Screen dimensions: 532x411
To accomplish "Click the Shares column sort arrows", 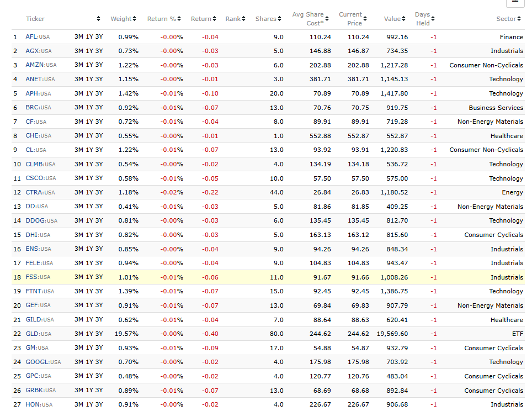I will coord(280,19).
